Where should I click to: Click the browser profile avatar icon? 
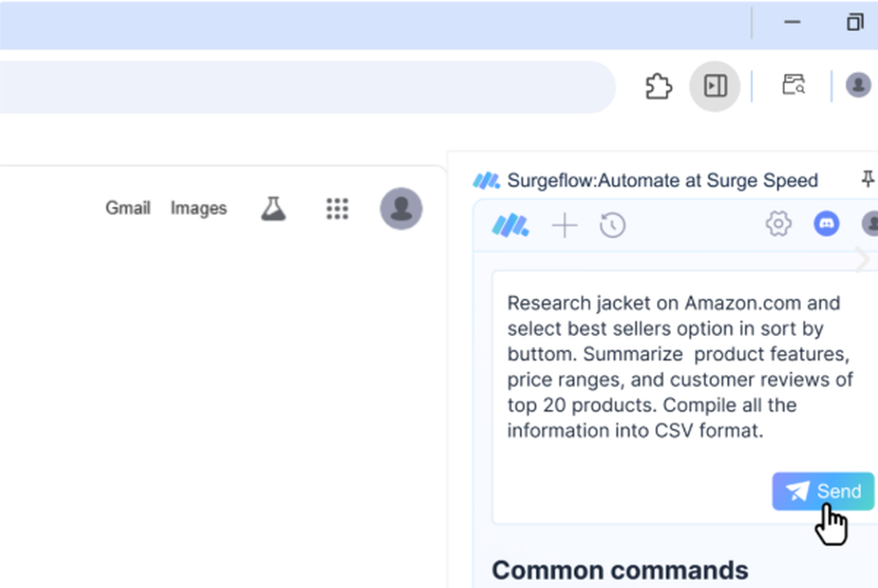[x=858, y=85]
